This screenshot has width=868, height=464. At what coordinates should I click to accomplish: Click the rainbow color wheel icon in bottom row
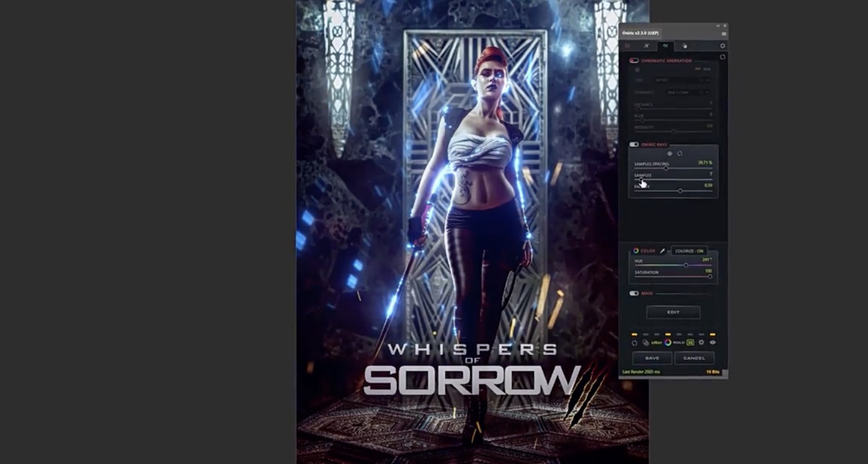coord(668,342)
